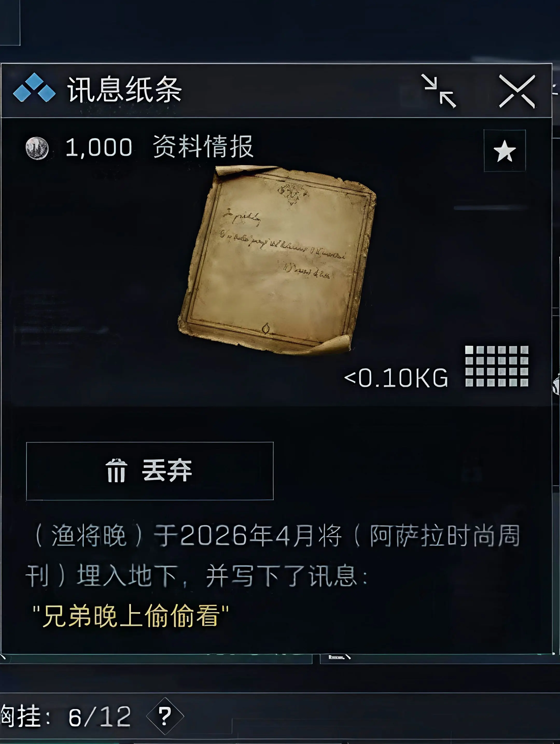Click the <0.10KG weight label
560x744 pixels.
(396, 378)
